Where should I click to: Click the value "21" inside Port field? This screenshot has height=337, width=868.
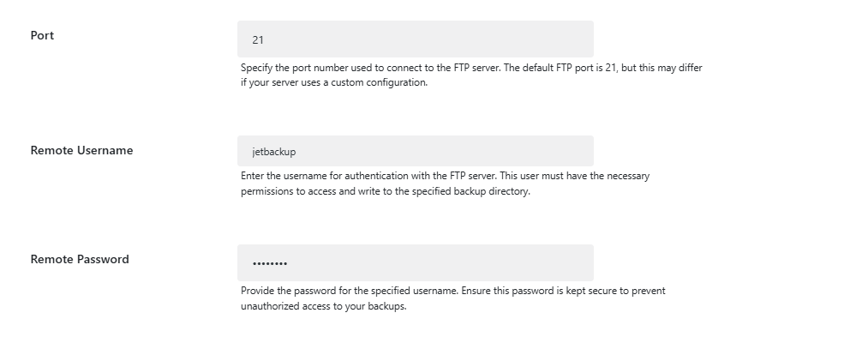(x=258, y=40)
